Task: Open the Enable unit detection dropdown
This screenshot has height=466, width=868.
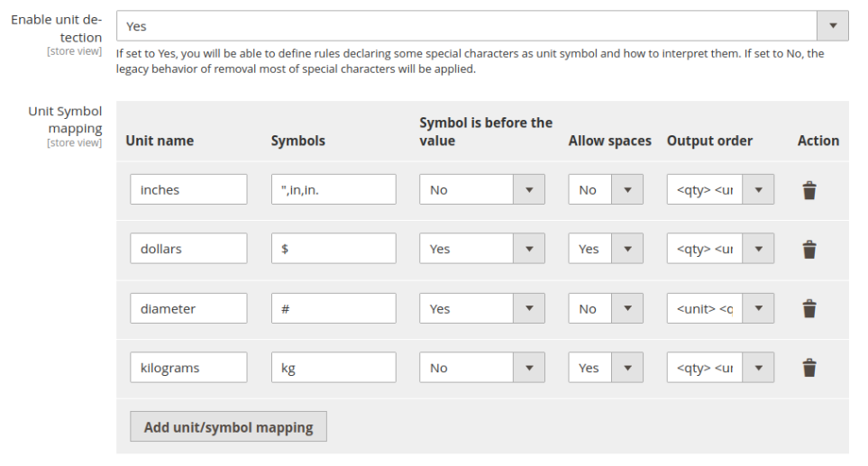Action: click(482, 26)
